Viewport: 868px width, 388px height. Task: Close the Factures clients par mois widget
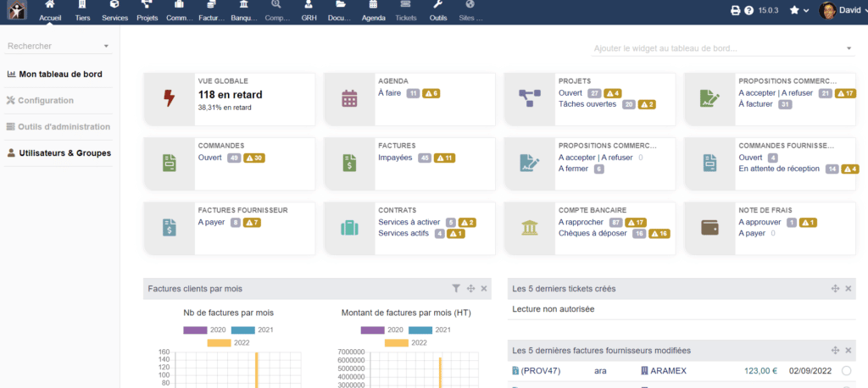(x=484, y=288)
